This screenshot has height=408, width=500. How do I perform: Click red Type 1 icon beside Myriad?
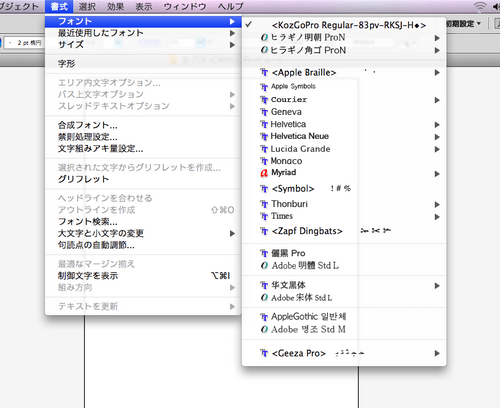264,173
